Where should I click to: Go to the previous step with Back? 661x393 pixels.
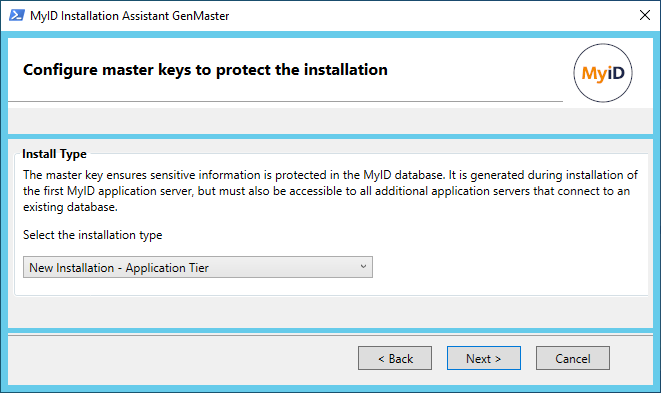pyautogui.click(x=395, y=358)
